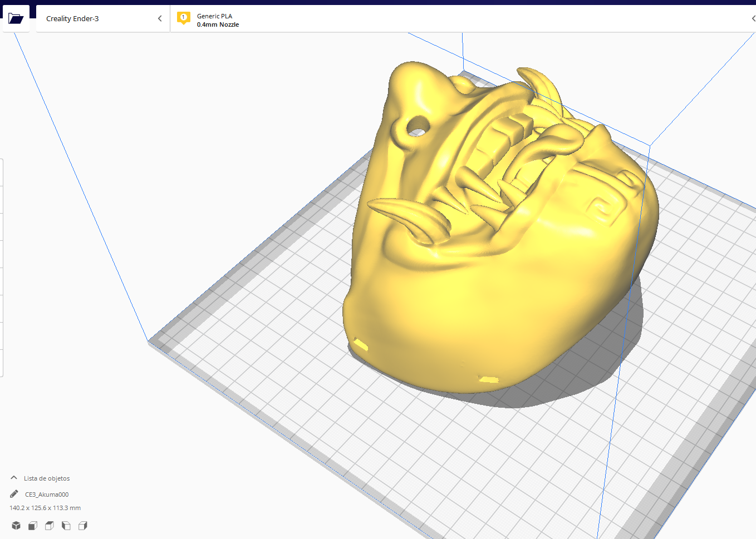
Task: Click the Lista de objetos header text
Action: pyautogui.click(x=46, y=478)
